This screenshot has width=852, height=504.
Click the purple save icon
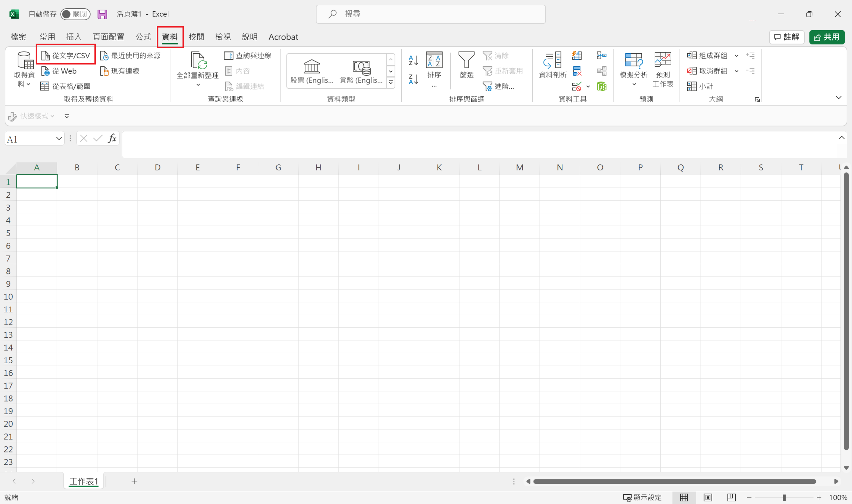102,14
